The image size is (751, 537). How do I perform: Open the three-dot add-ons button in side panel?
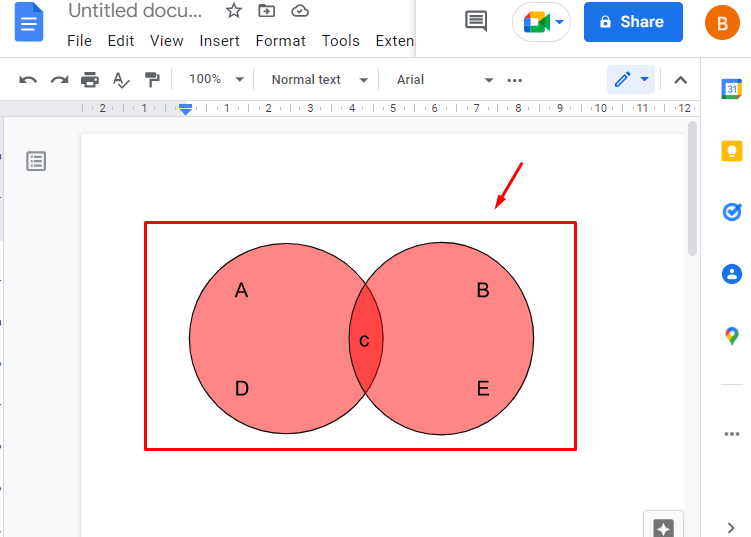point(731,434)
